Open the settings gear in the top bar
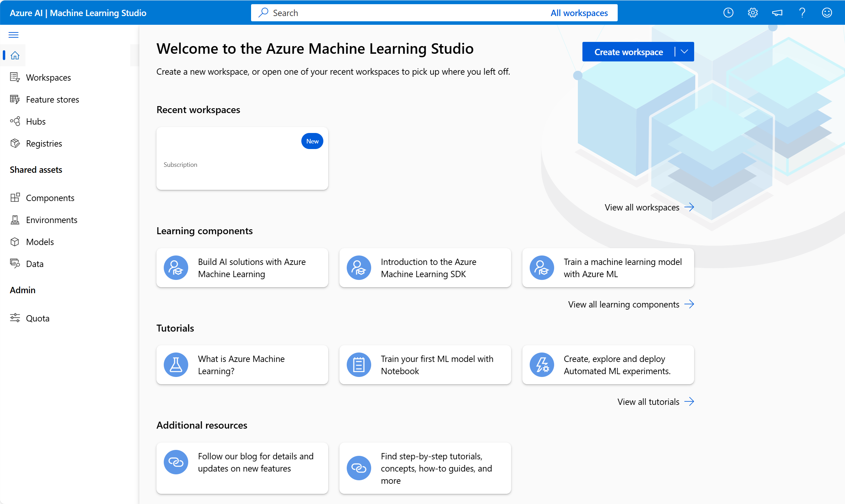This screenshot has height=504, width=845. point(753,13)
